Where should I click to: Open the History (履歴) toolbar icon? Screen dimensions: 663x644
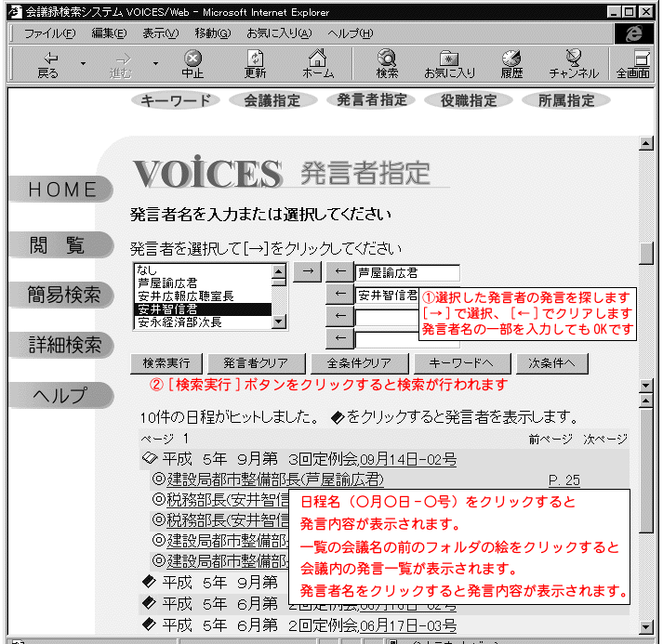point(511,63)
